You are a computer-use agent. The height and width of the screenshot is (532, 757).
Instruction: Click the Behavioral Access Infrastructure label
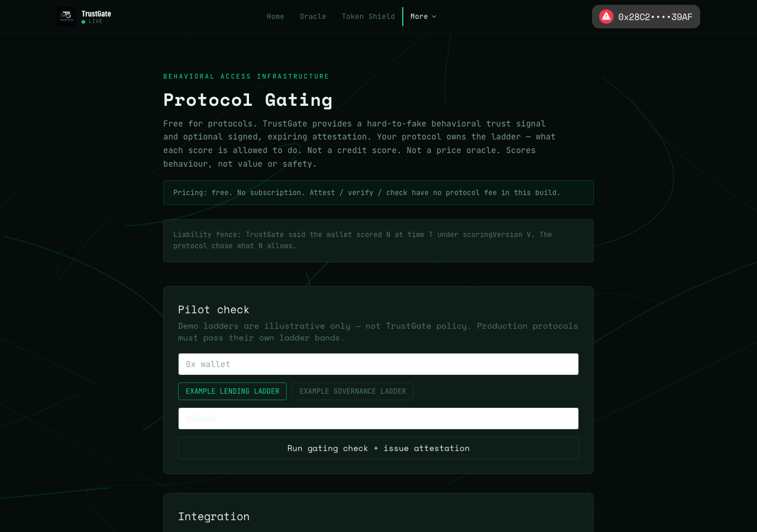click(x=246, y=76)
